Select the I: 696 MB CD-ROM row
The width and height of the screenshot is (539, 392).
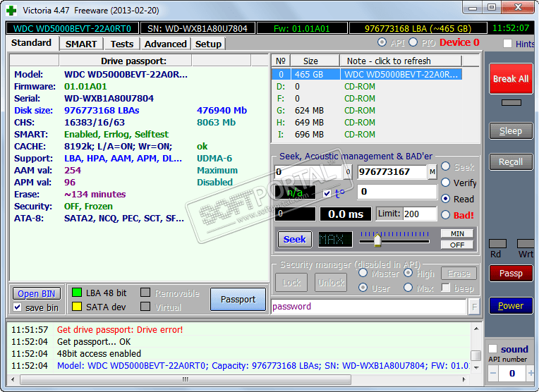click(x=366, y=135)
